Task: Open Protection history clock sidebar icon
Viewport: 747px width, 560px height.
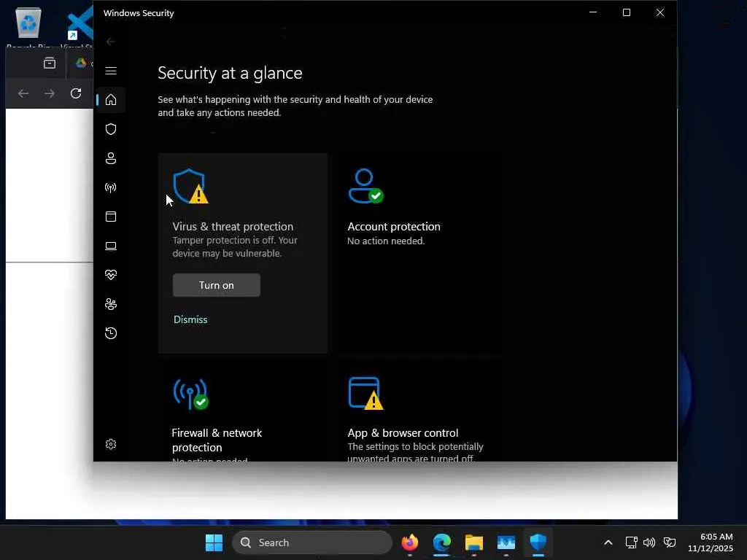Action: click(111, 332)
